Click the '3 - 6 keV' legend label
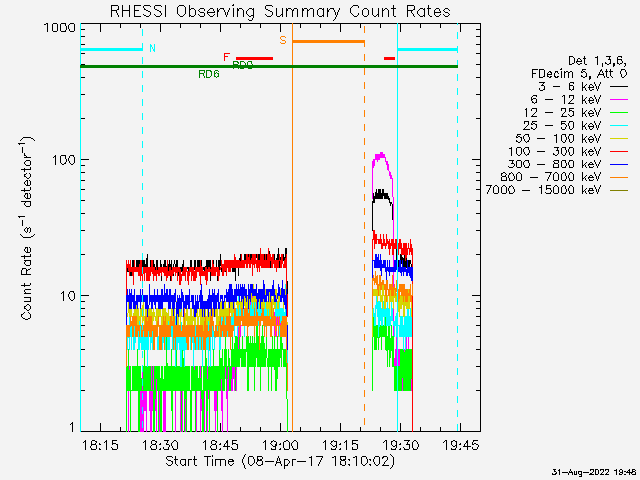640x480 pixels. pos(568,87)
